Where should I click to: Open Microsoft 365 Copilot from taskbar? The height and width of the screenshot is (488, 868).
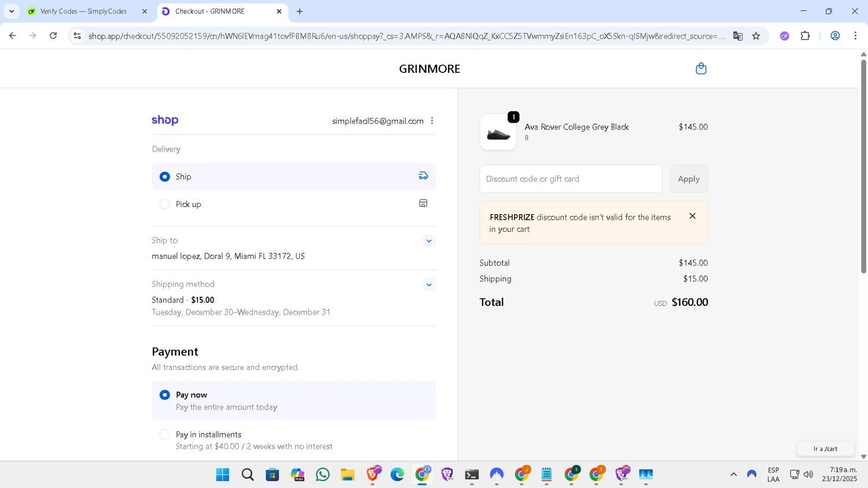(x=298, y=475)
